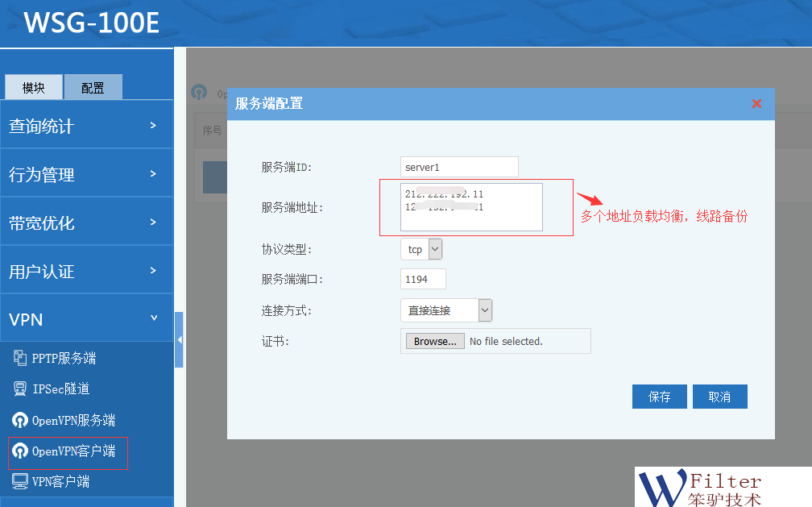Click the PPTP服务端 sidebar icon

[x=20, y=358]
